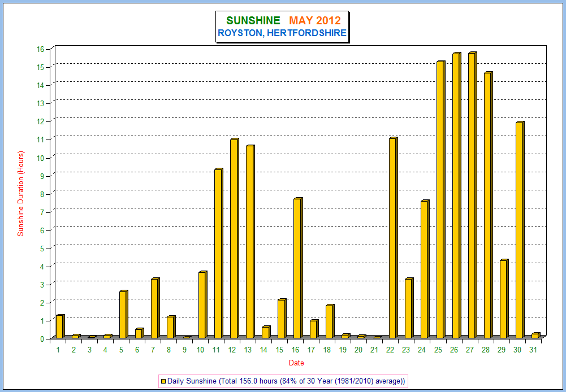Click the y-axis value 15
The height and width of the screenshot is (392, 566).
coord(40,67)
